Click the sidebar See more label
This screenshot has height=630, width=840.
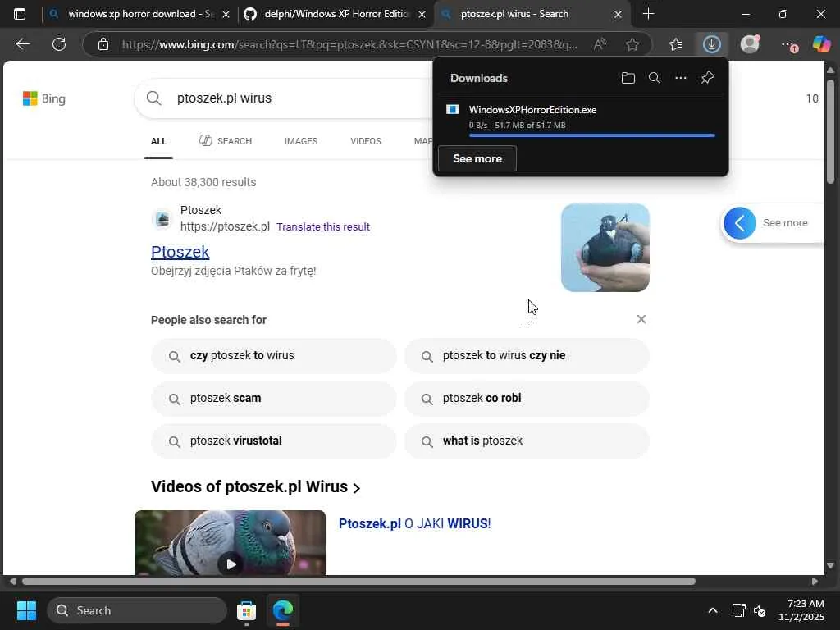(785, 223)
